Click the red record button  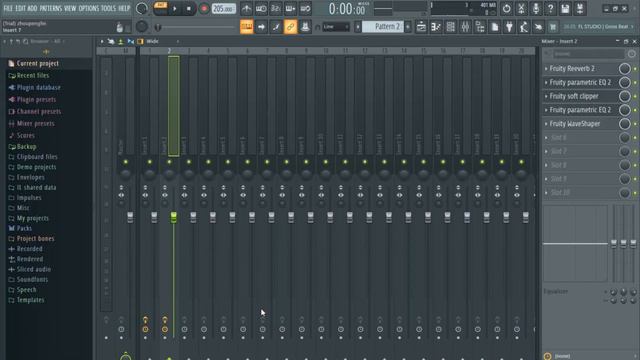click(x=204, y=9)
